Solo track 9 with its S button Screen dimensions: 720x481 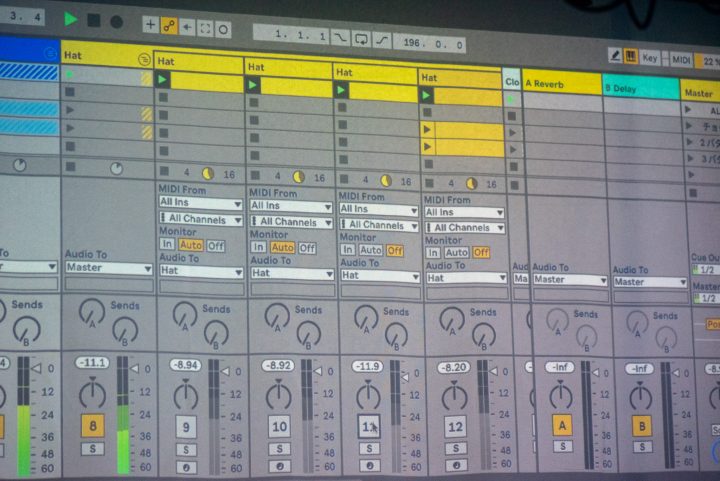point(186,450)
